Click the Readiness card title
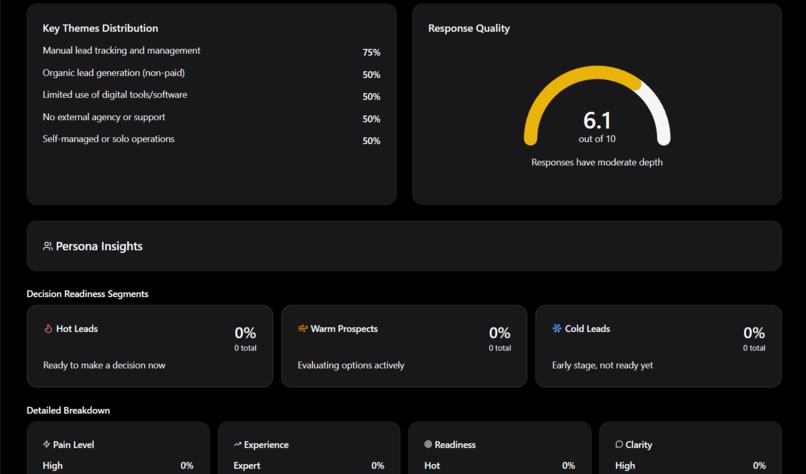The width and height of the screenshot is (806, 474). click(455, 445)
